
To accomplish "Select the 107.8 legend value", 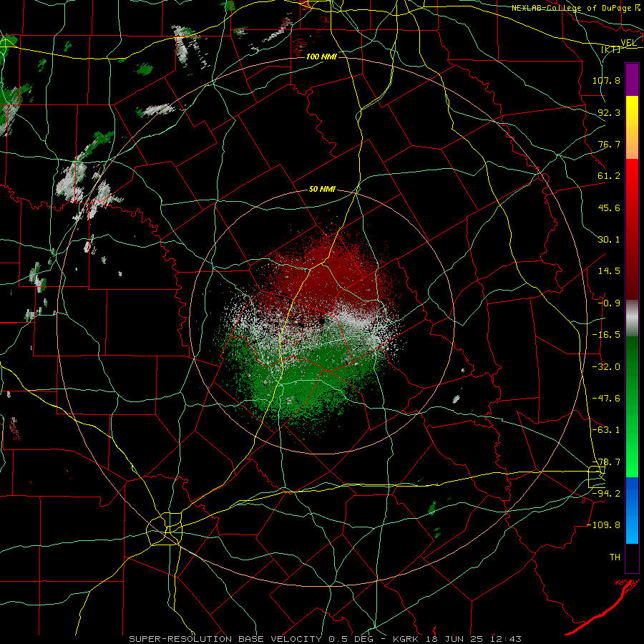I will click(606, 80).
